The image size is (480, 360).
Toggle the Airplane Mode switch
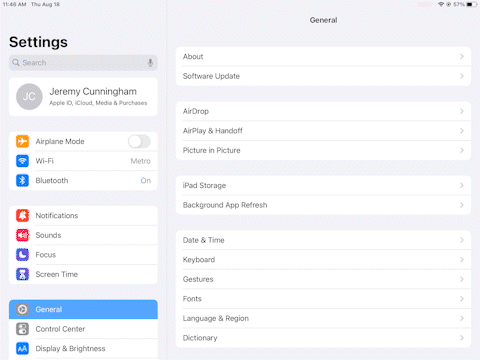click(139, 141)
